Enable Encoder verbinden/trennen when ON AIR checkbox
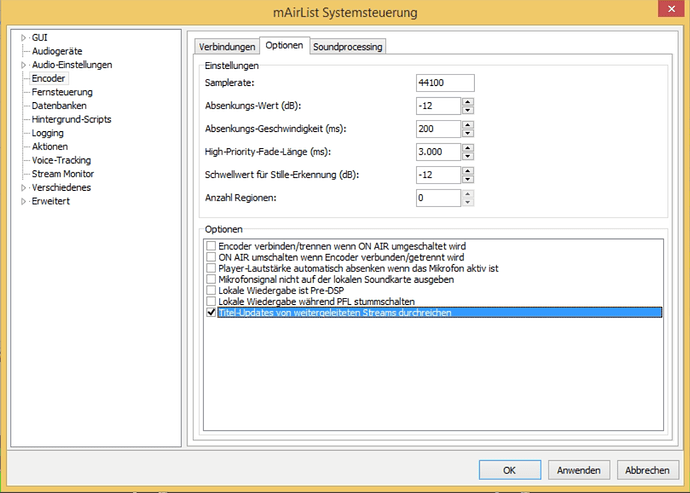The width and height of the screenshot is (690, 493). pyautogui.click(x=210, y=246)
